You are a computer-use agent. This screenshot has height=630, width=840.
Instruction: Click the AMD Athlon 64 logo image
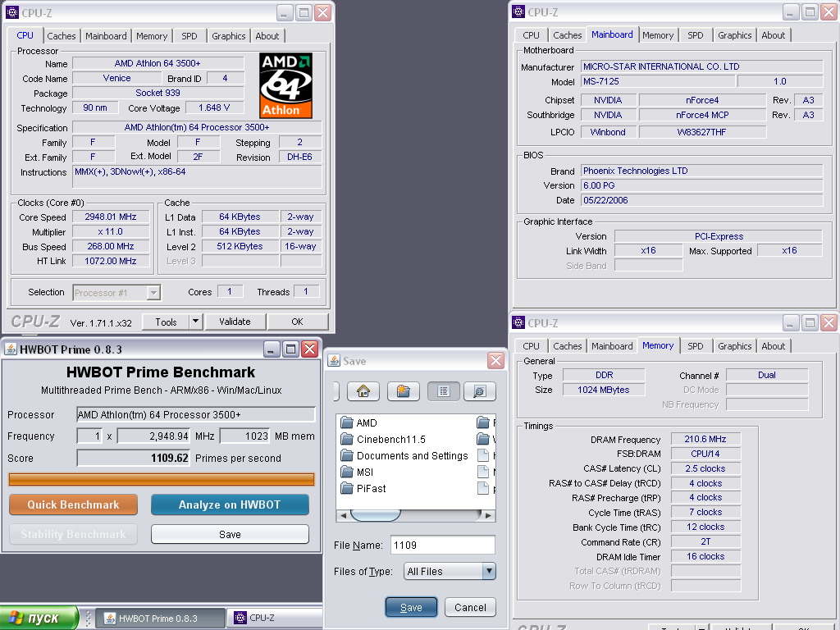285,85
